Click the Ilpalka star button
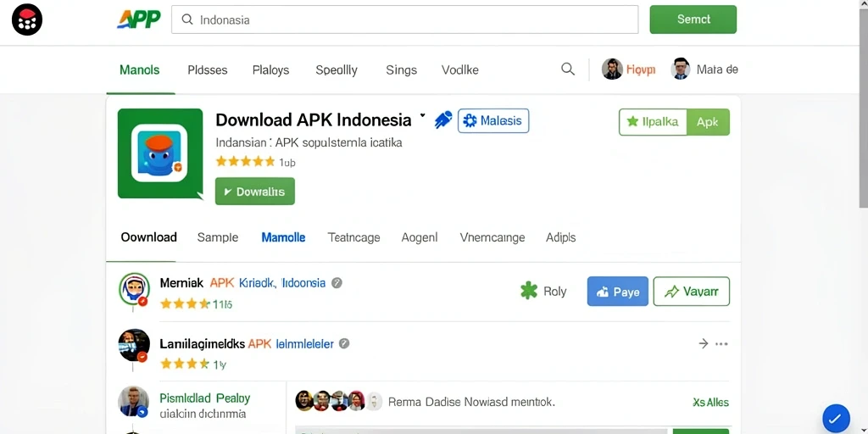The height and width of the screenshot is (434, 868). tap(653, 122)
